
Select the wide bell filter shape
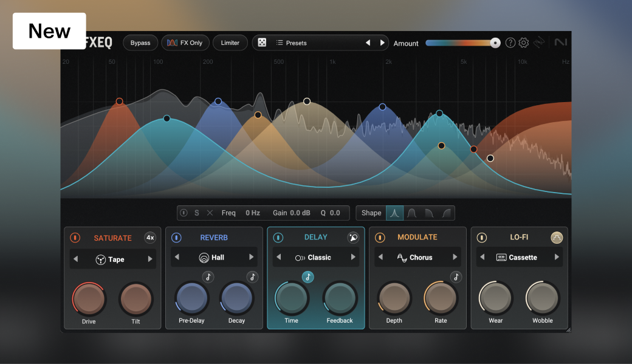pyautogui.click(x=412, y=213)
